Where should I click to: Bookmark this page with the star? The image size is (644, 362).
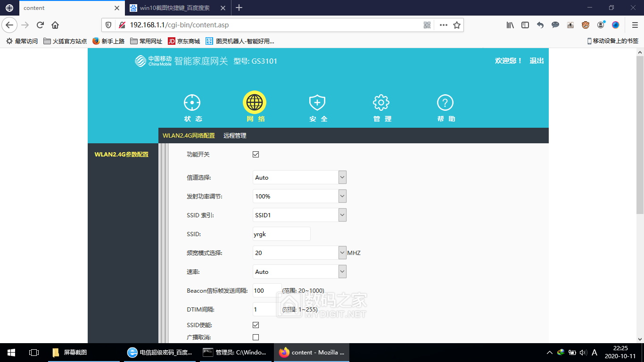tap(457, 25)
